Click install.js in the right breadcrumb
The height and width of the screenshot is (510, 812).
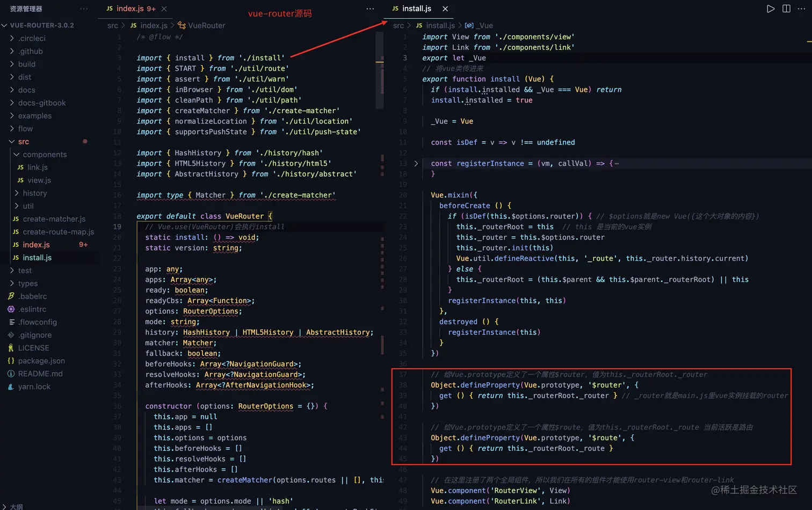440,25
